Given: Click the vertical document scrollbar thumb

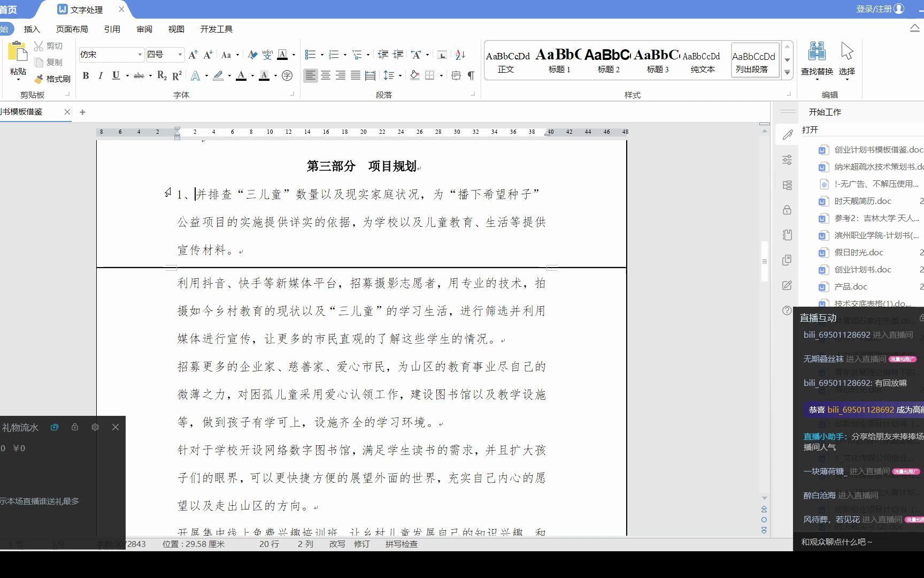Looking at the screenshot, I should 765,262.
